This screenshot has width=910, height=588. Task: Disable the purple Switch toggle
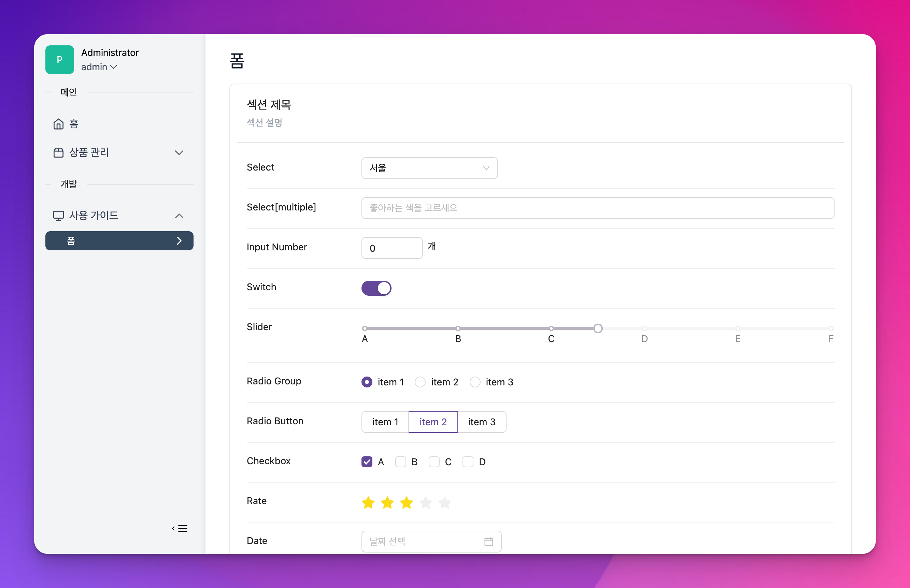pos(376,288)
